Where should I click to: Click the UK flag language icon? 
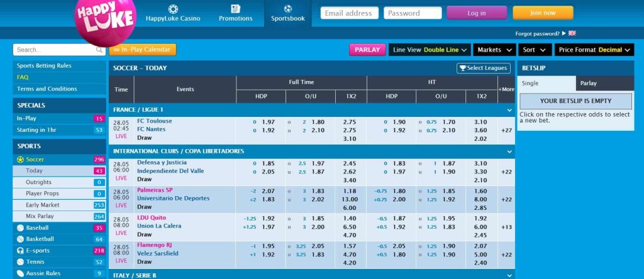coord(572,33)
